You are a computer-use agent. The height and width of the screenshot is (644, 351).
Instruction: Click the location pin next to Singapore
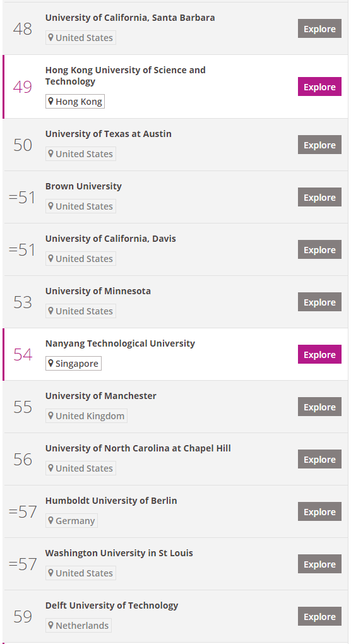51,364
